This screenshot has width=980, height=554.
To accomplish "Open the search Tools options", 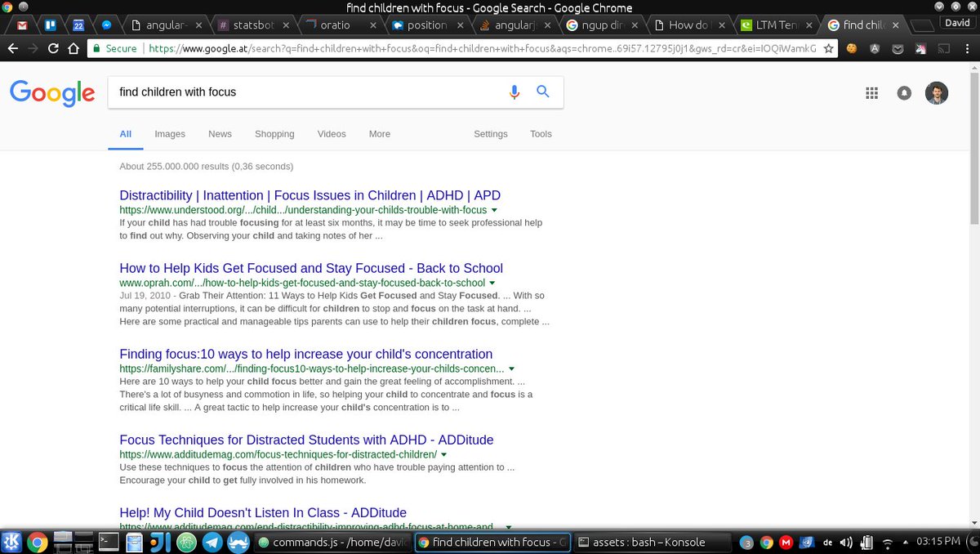I will (541, 134).
